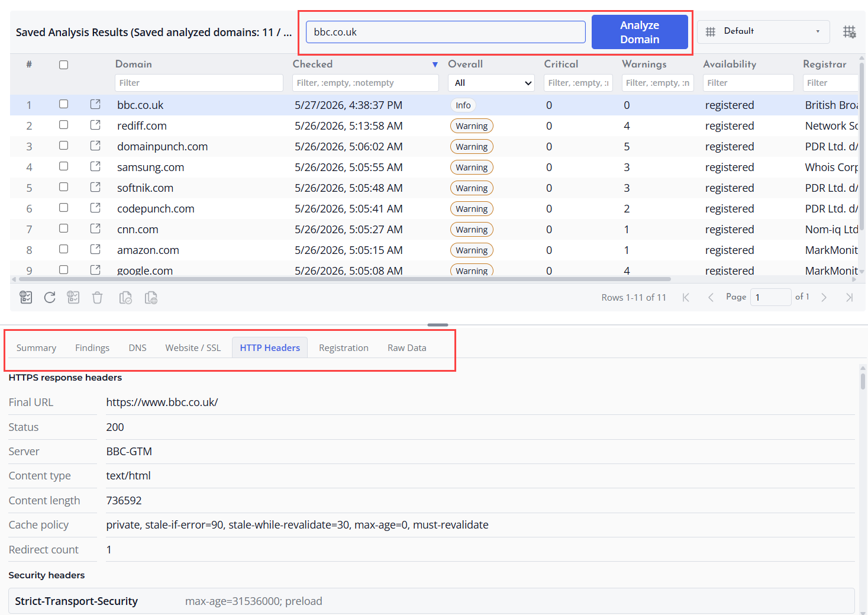Click the Info badge for bbc.co.uk

(463, 105)
